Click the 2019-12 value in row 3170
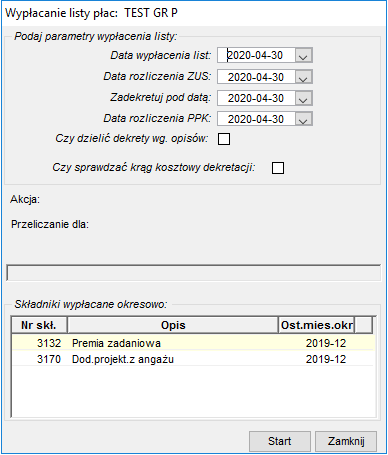This screenshot has width=388, height=455. (x=326, y=359)
